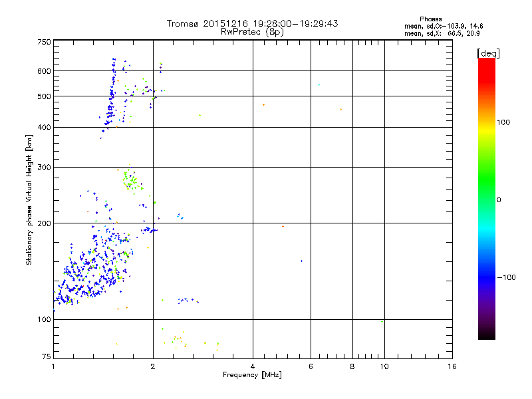Image resolution: width=532 pixels, height=399 pixels.
Task: Click the y-axis tick label "200"
Action: (x=44, y=223)
